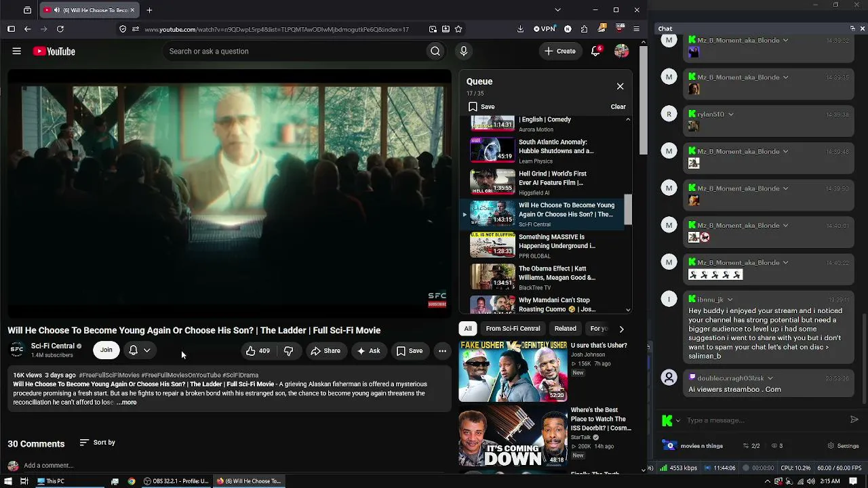
Task: Open the browser VPN panel
Action: [x=545, y=29]
